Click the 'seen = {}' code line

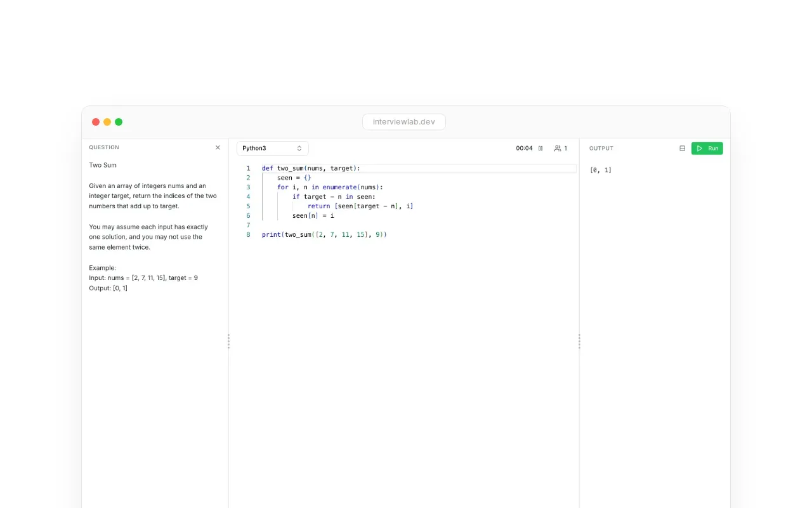tap(294, 178)
